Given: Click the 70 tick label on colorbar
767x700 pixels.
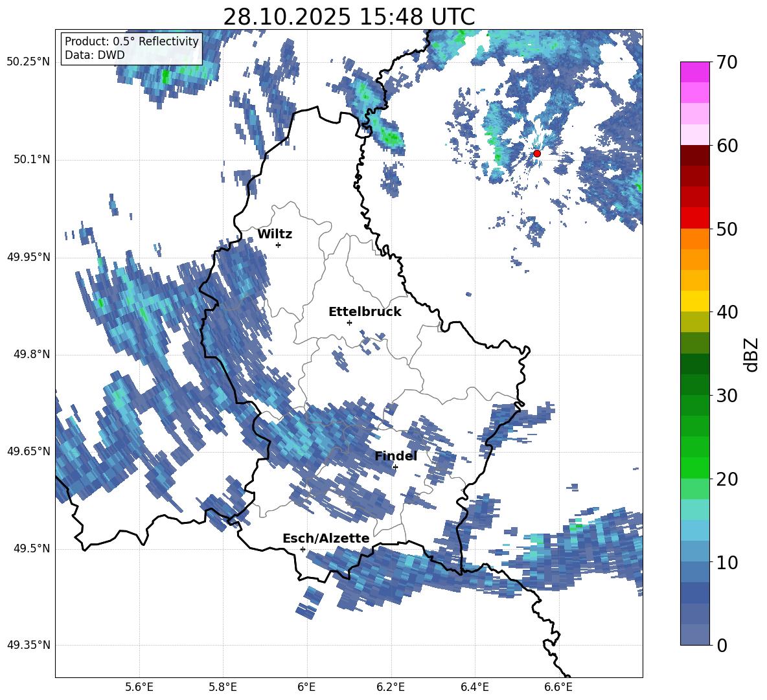Looking at the screenshot, I should [x=727, y=63].
